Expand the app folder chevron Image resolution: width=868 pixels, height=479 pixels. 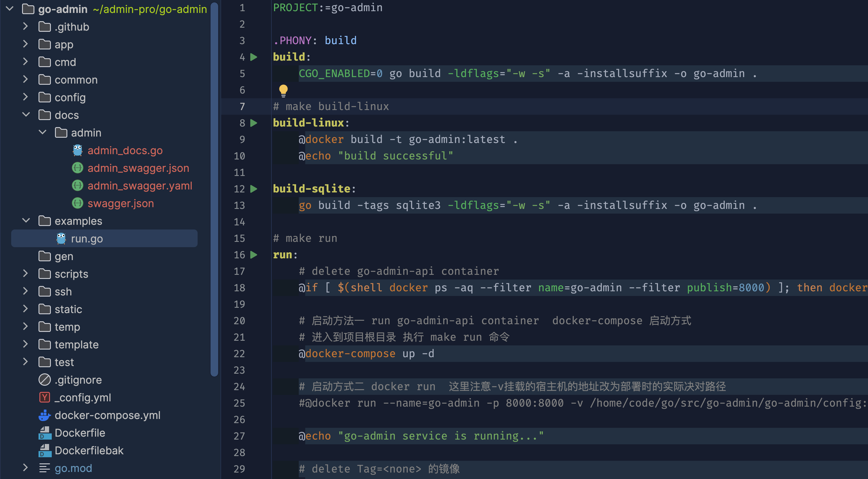click(x=25, y=44)
